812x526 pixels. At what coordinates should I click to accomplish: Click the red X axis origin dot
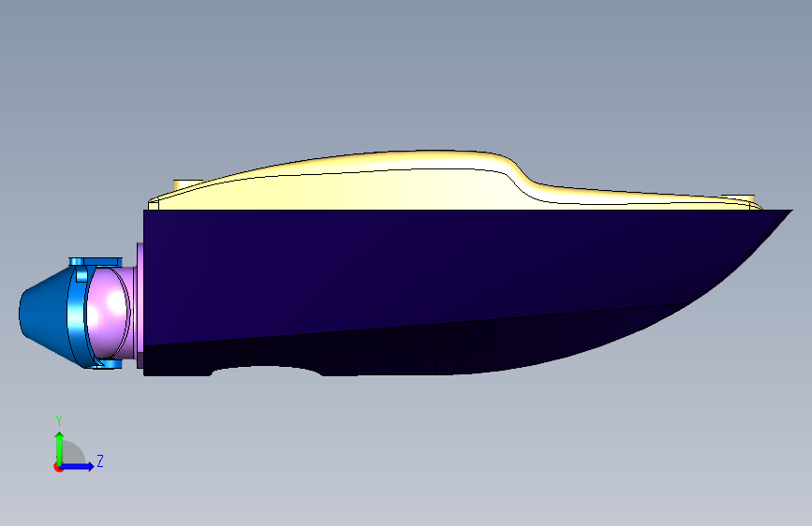click(57, 467)
